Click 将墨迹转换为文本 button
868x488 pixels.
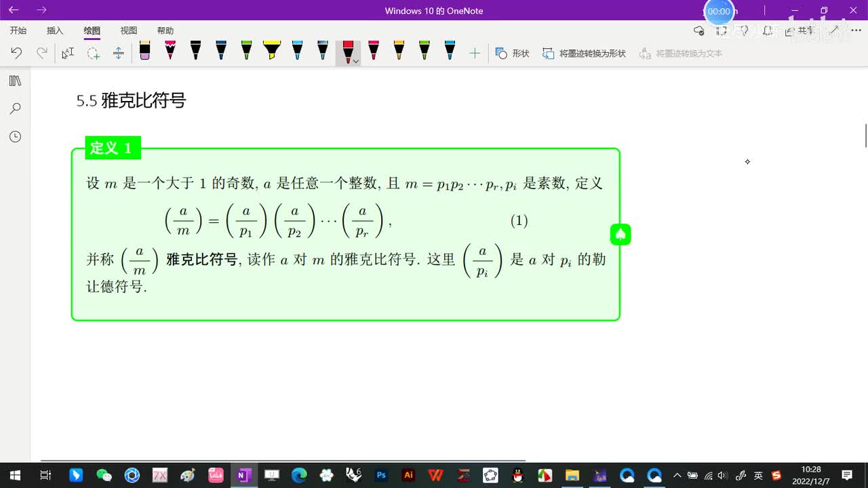coord(681,53)
